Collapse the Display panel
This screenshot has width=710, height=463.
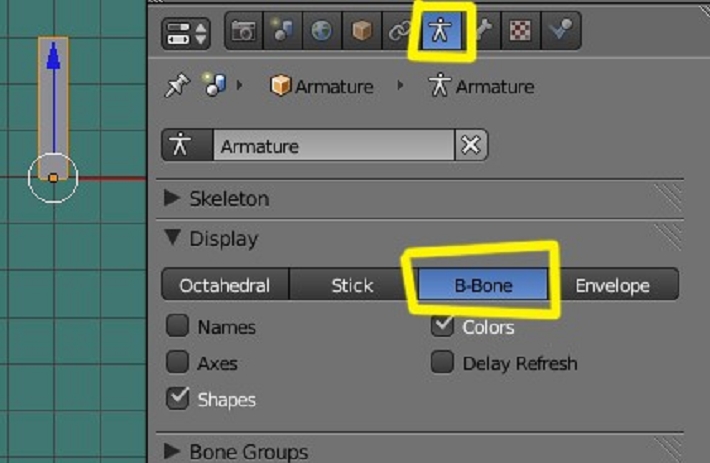(172, 239)
